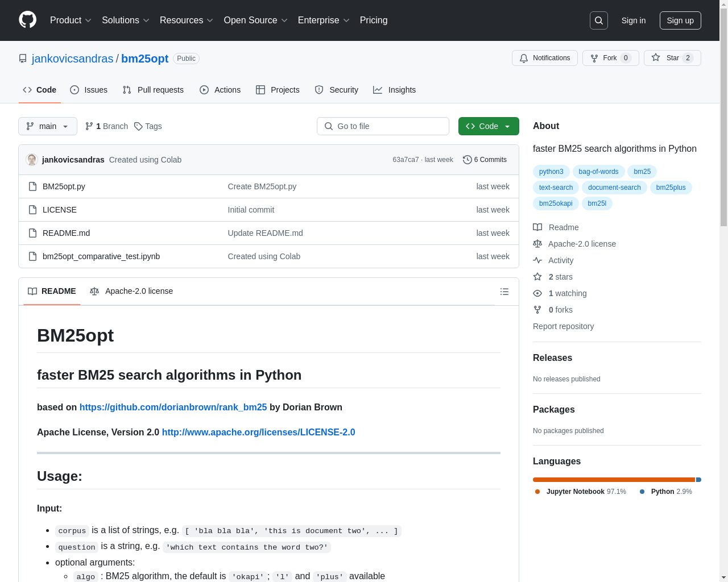
Task: Click the Sign in link
Action: coord(634,20)
